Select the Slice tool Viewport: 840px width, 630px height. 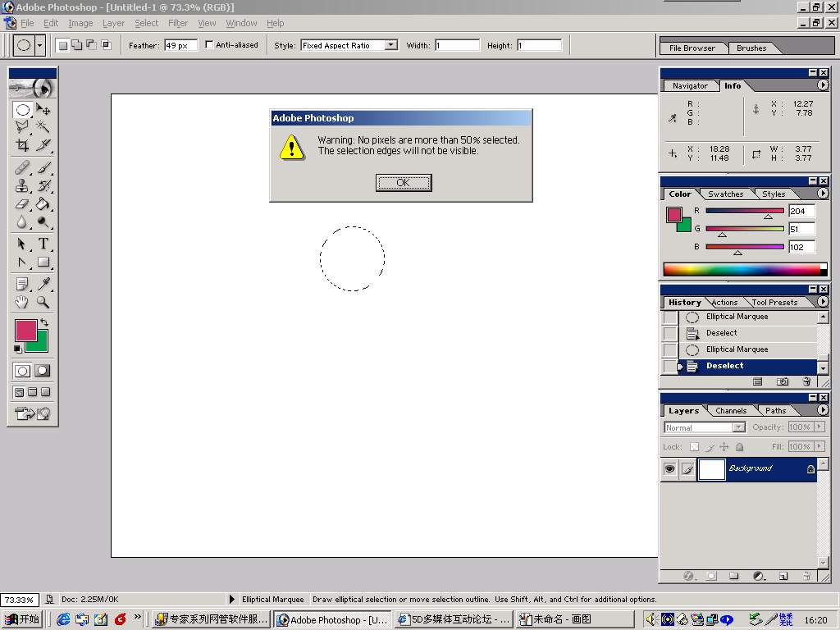pos(43,144)
